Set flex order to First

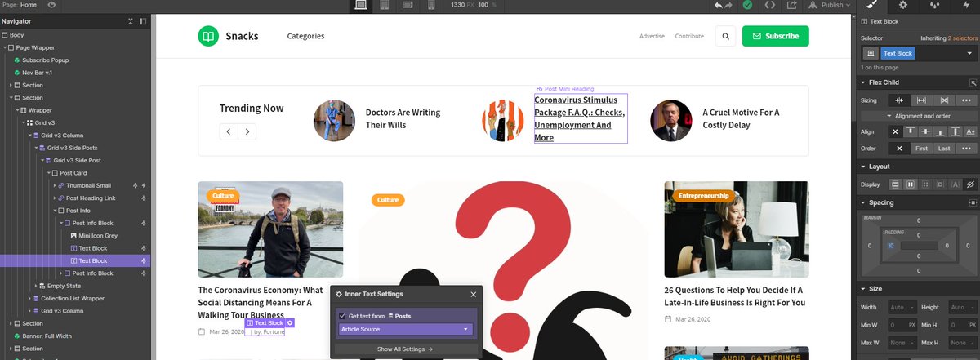click(921, 149)
